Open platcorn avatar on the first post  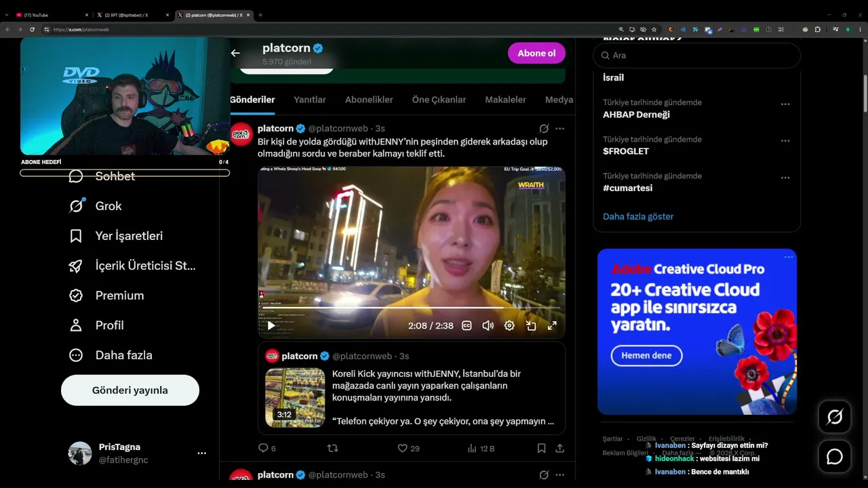coord(241,134)
